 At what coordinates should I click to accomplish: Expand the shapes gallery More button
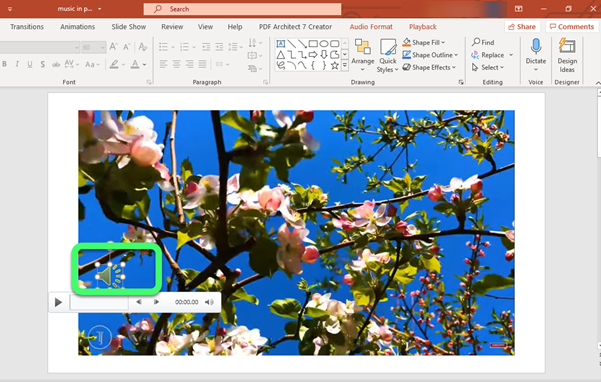[345, 66]
